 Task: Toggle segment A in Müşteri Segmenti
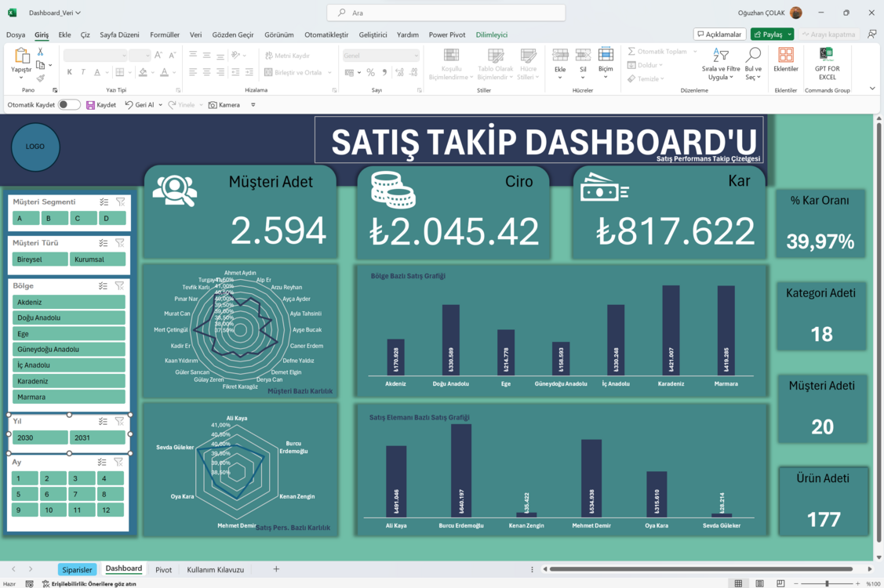click(x=26, y=218)
